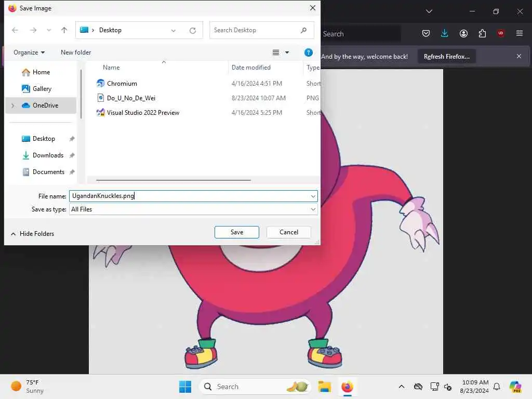Go up one folder level arrow
532x399 pixels.
click(64, 30)
